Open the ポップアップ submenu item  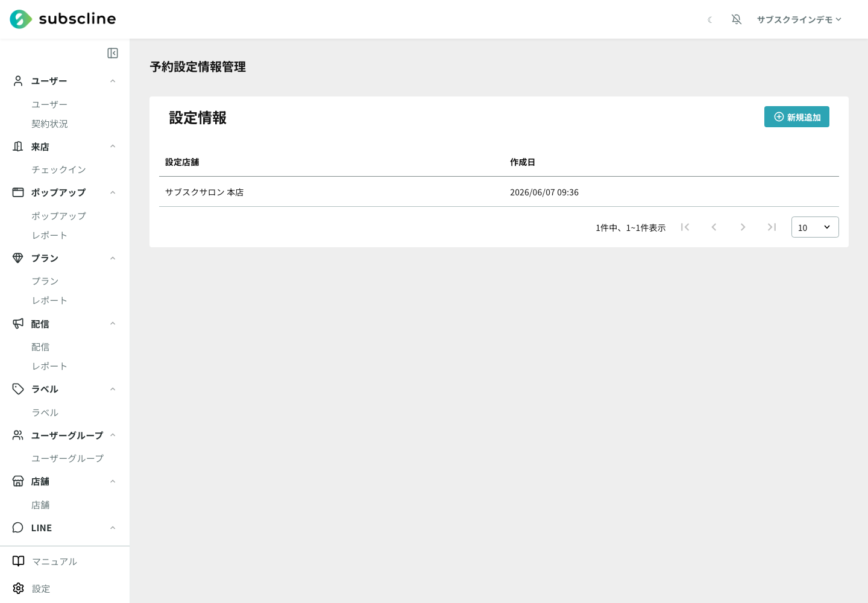(58, 216)
